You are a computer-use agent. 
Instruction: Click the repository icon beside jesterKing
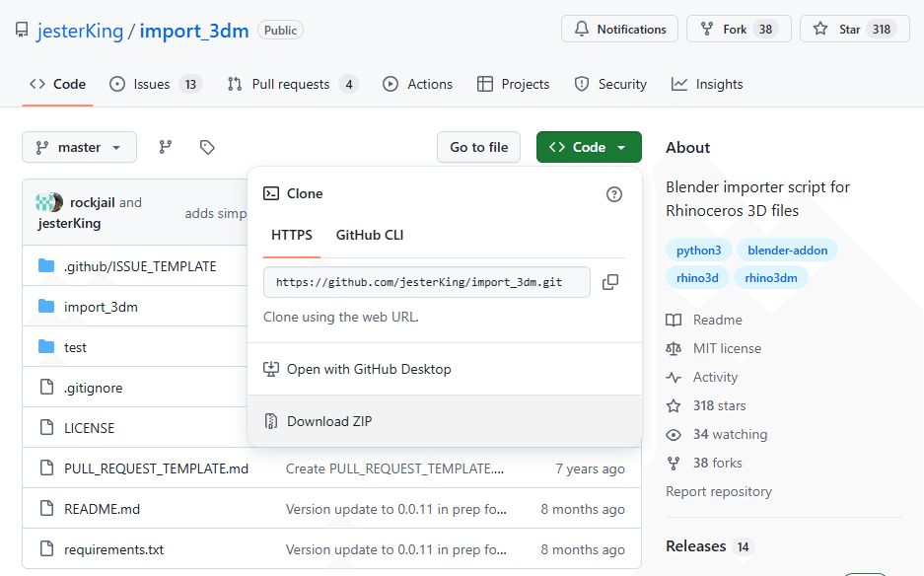22,31
